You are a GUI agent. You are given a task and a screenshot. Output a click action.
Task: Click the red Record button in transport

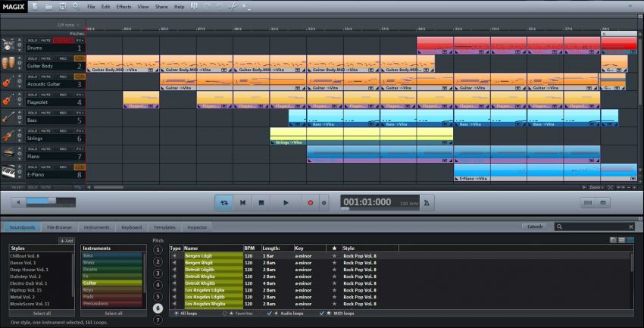click(311, 203)
